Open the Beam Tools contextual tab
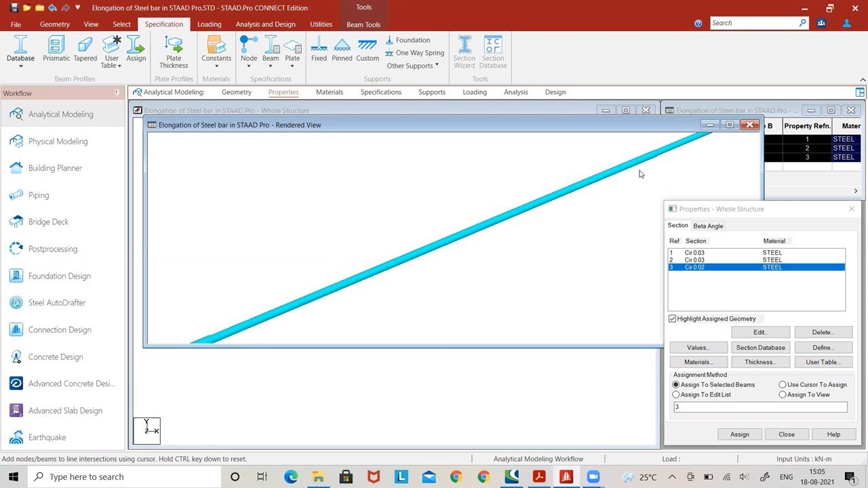 tap(363, 24)
